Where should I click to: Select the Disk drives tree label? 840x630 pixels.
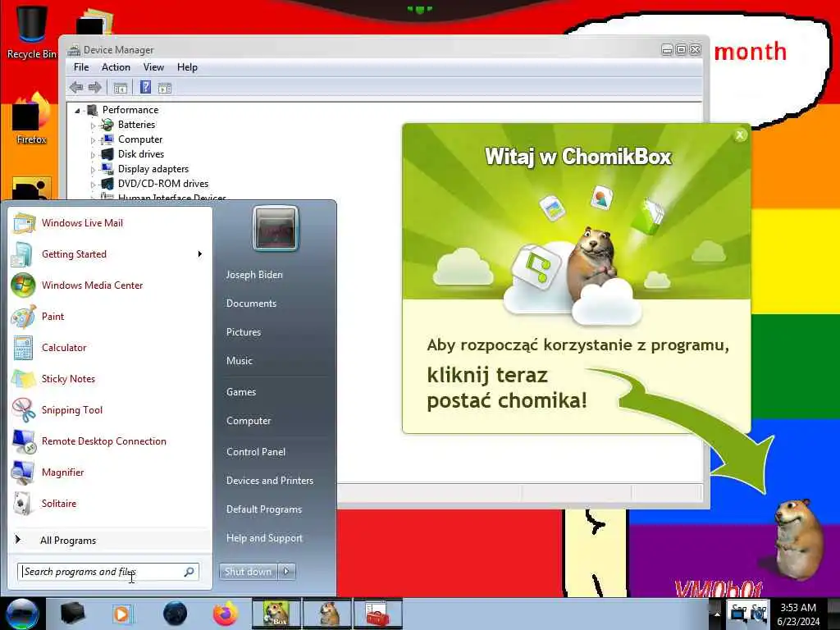coord(141,153)
